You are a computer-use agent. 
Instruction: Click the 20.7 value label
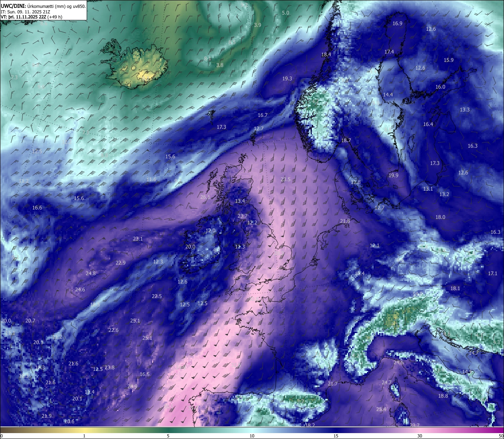tap(30, 320)
